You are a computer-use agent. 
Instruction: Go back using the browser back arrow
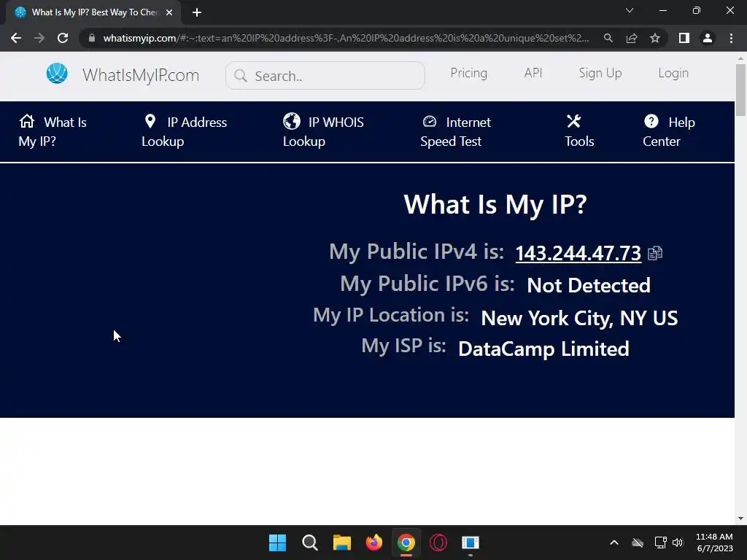coord(16,38)
